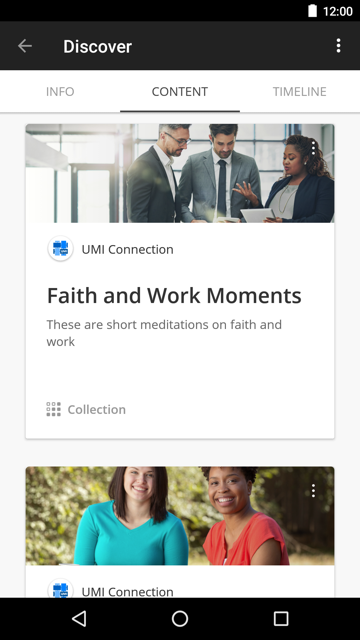Image resolution: width=360 pixels, height=640 pixels.
Task: Tap the Collection label on the first card
Action: [97, 409]
